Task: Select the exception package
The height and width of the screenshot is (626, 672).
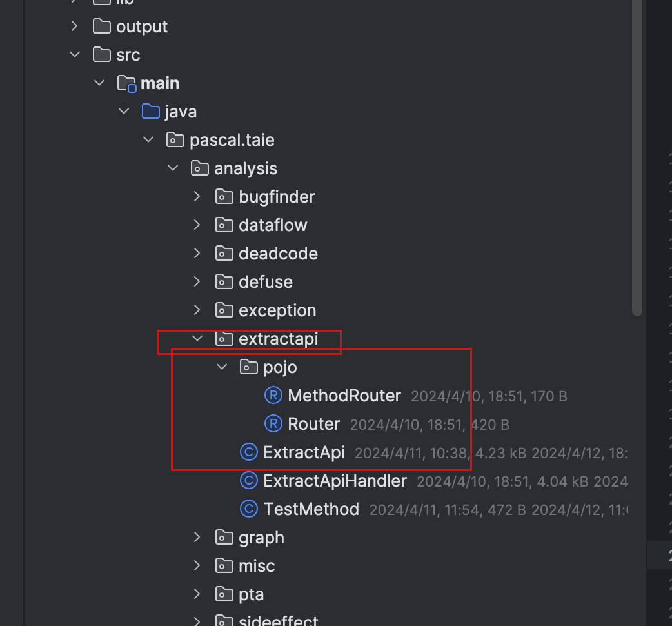Action: (277, 310)
